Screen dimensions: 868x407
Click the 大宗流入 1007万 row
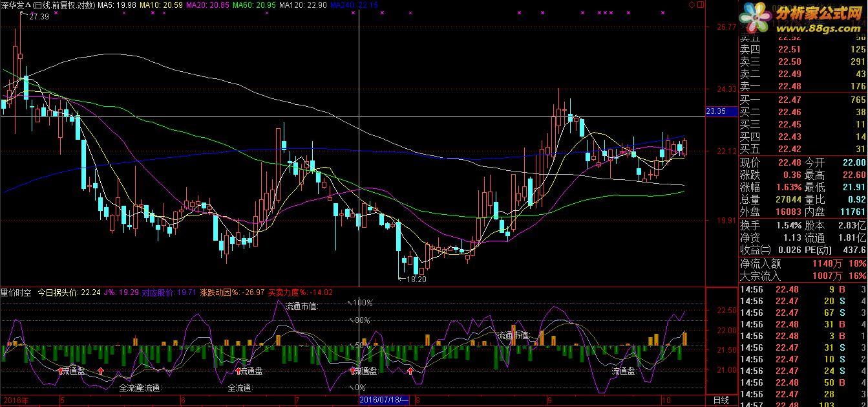(x=802, y=276)
